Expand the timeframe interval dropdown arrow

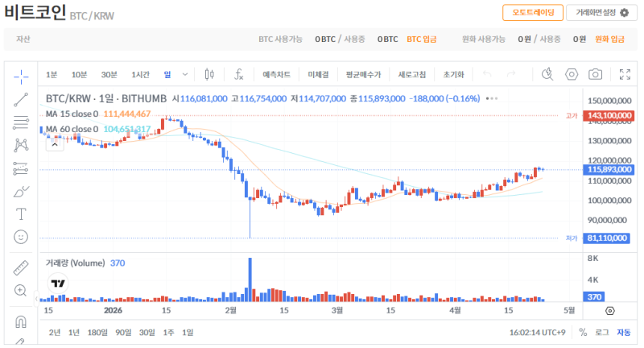point(185,74)
